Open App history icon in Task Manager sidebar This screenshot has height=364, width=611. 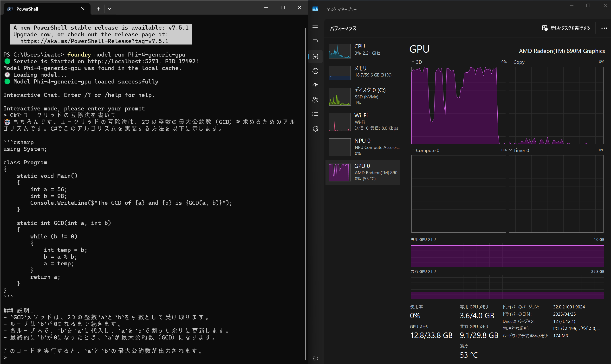click(315, 71)
